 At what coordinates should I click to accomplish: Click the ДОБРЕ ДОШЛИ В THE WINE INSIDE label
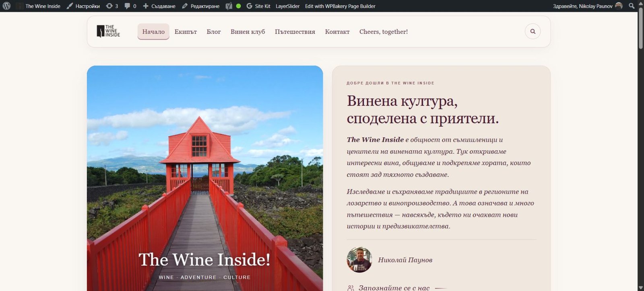point(390,83)
